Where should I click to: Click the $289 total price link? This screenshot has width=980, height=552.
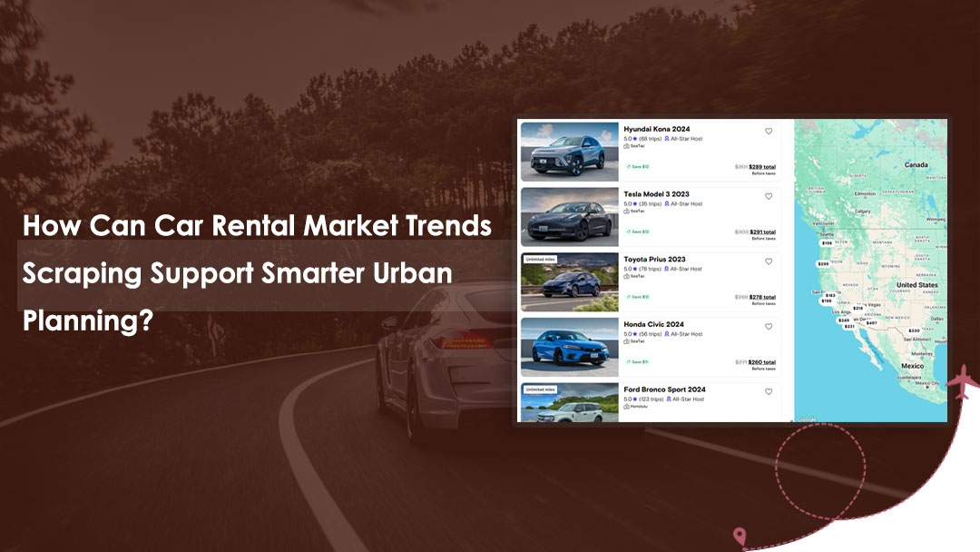pyautogui.click(x=762, y=167)
